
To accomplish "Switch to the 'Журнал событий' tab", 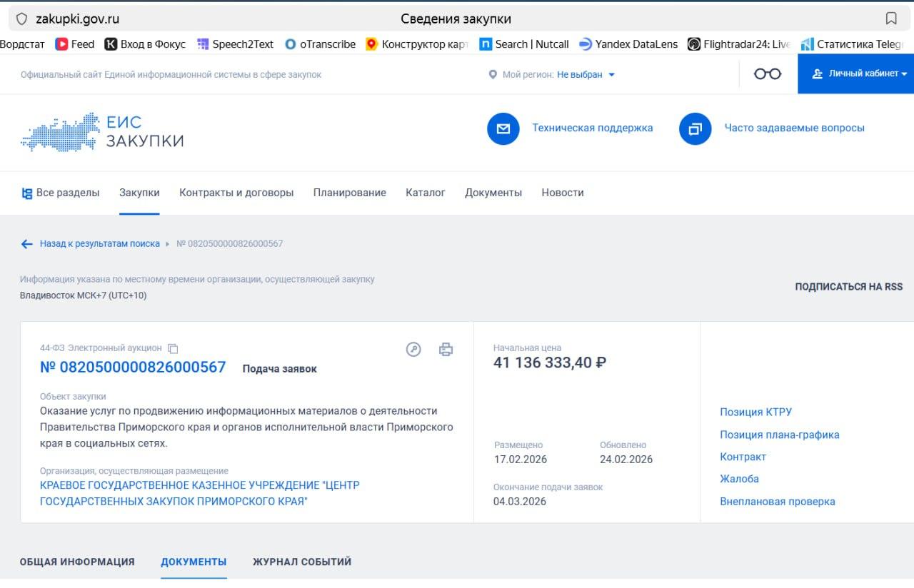I will [x=302, y=562].
